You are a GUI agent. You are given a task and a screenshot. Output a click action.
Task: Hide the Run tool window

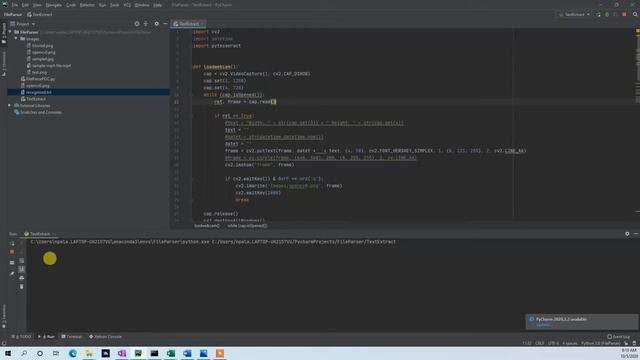click(636, 234)
